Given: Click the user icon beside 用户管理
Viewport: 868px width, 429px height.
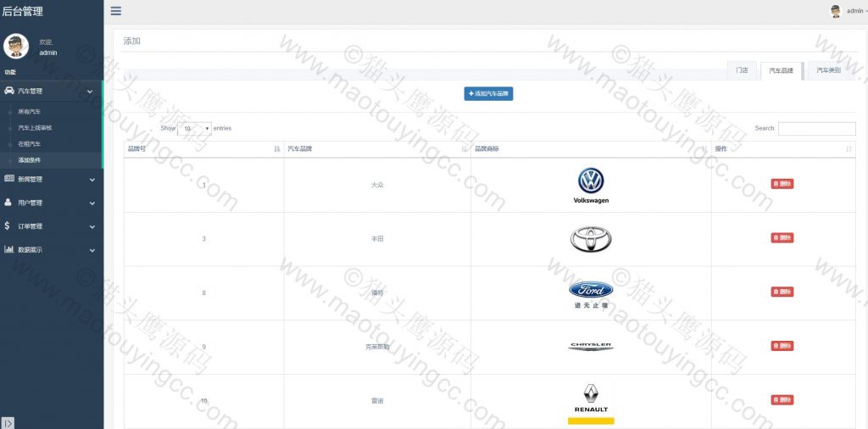Looking at the screenshot, I should point(8,203).
